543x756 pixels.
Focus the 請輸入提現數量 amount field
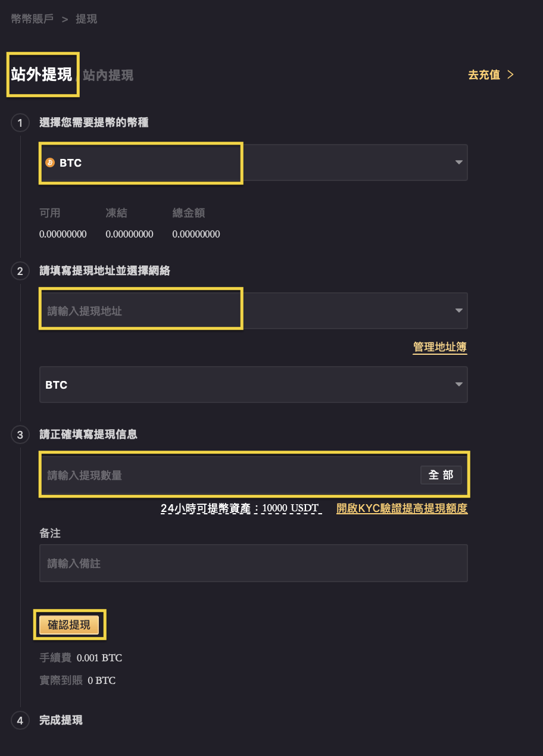(x=229, y=475)
